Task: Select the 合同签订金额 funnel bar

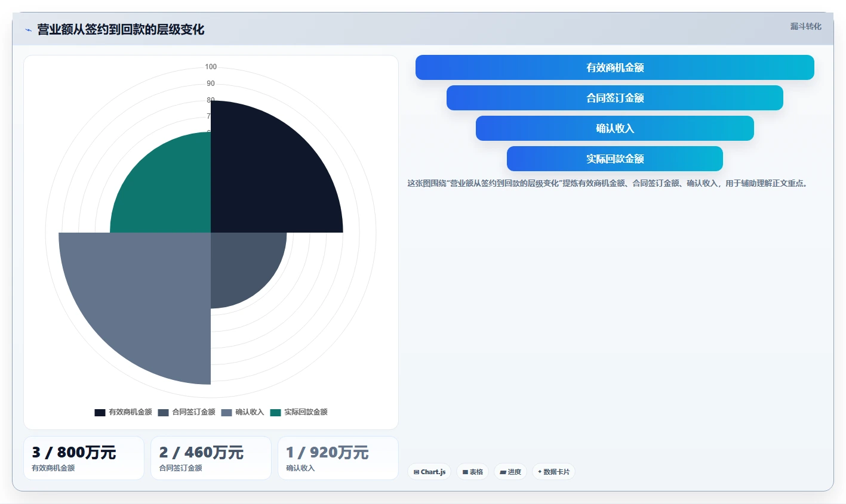Action: pos(614,98)
